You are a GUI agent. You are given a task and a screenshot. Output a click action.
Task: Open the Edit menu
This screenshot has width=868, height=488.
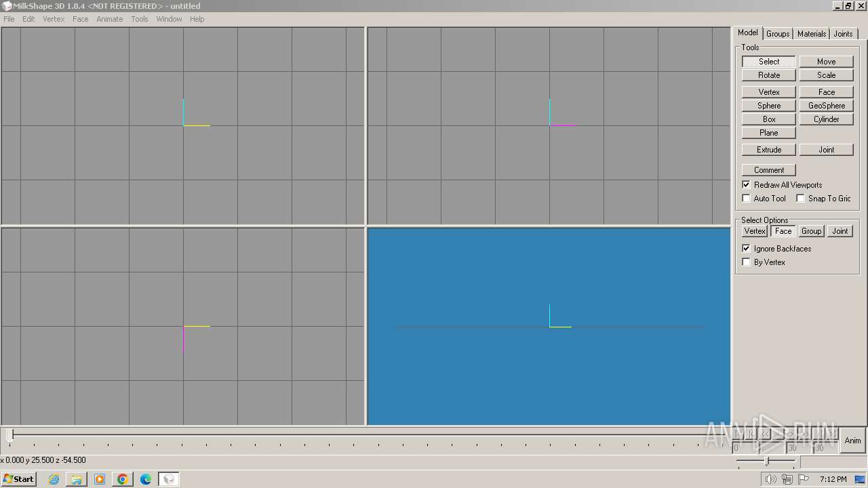[28, 19]
